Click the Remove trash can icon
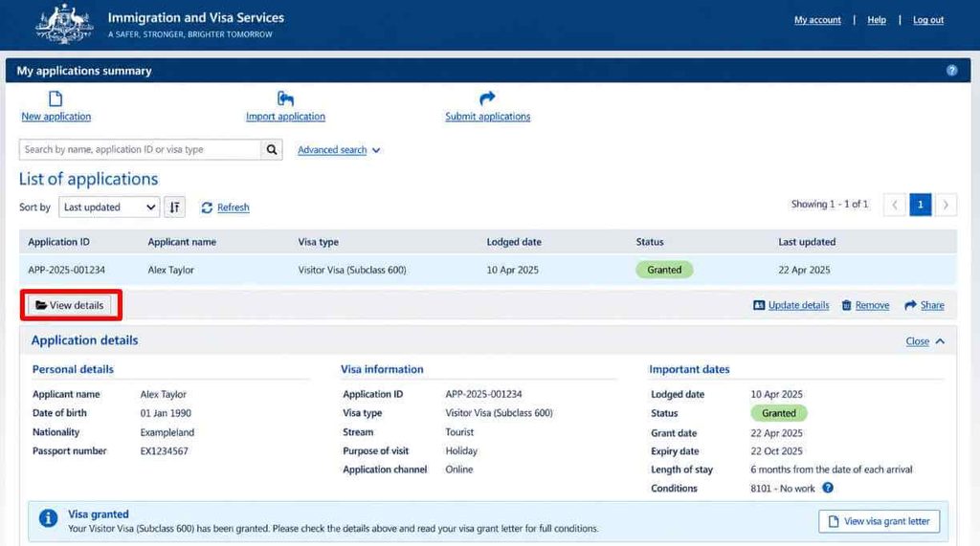This screenshot has height=546, width=980. click(846, 305)
